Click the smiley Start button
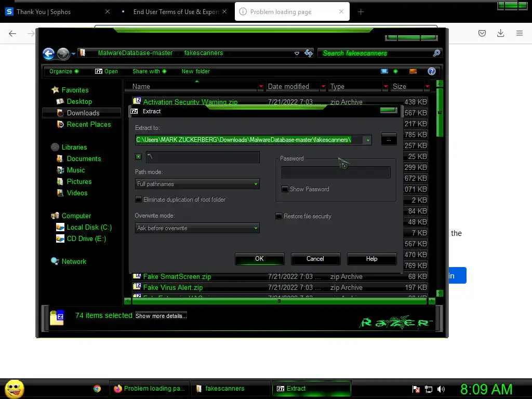532x399 pixels. [14, 389]
